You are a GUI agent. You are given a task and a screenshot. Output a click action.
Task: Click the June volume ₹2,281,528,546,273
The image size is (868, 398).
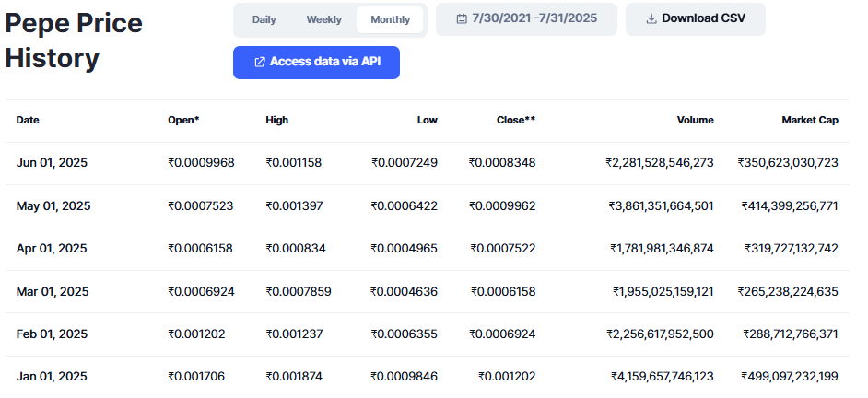pyautogui.click(x=660, y=163)
